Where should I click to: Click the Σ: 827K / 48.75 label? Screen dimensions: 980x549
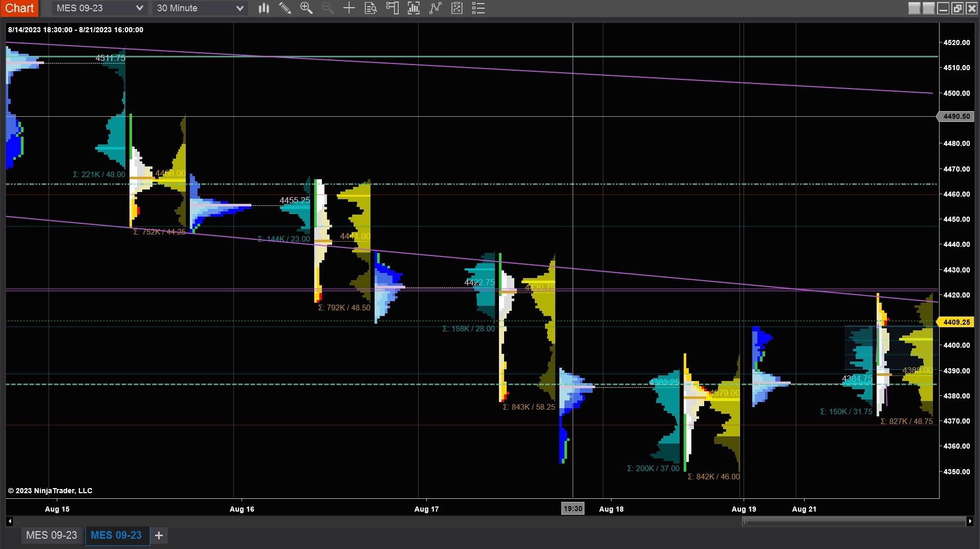click(x=907, y=421)
